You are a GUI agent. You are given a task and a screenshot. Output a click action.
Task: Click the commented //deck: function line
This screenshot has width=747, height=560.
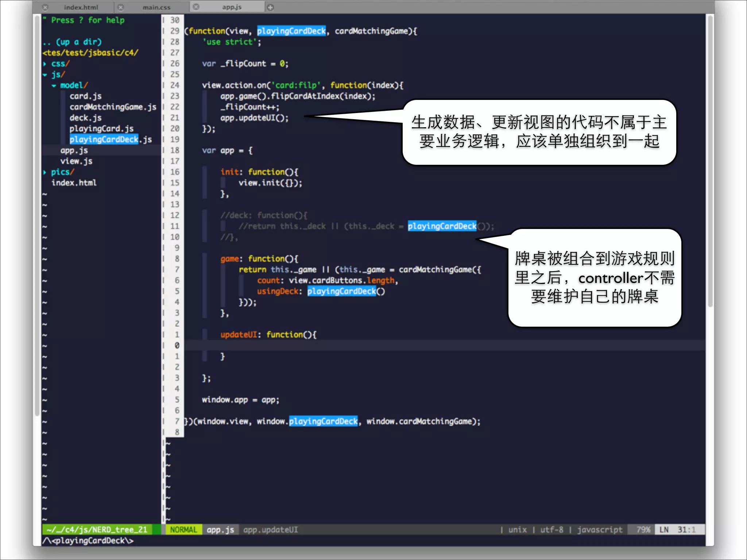[264, 215]
